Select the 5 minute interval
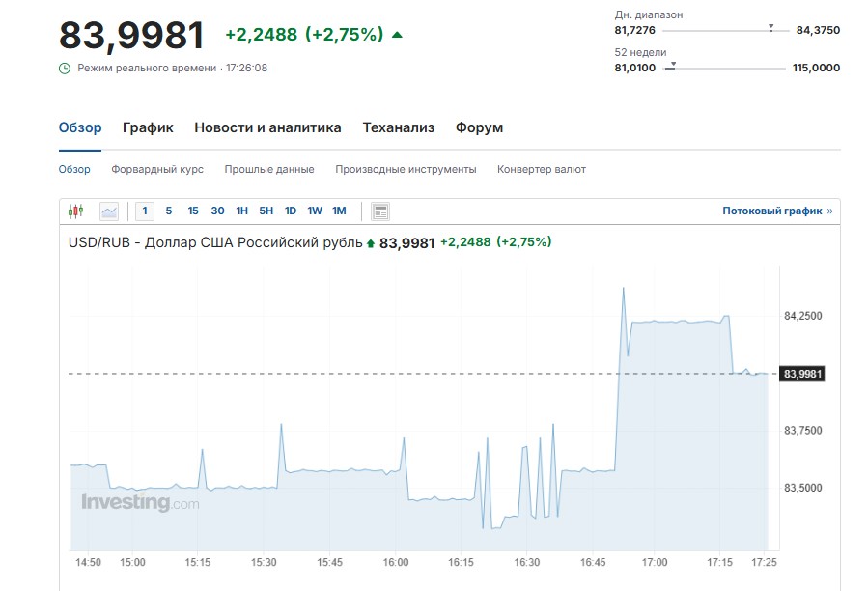 169,211
